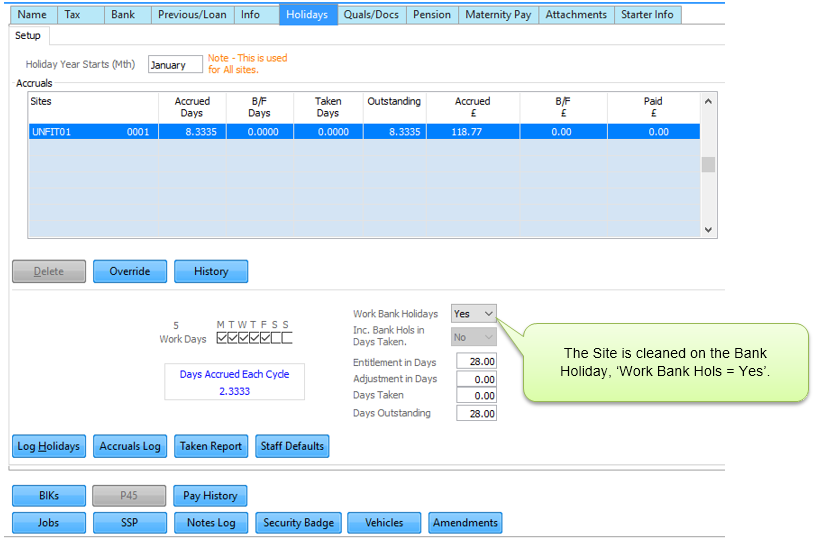This screenshot has width=814, height=539.
Task: Click the Log Holidays button
Action: (x=49, y=446)
